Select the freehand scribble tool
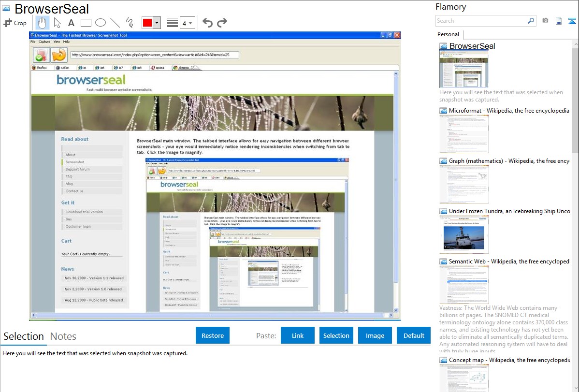Screen dimensions: 579x392 [x=130, y=23]
